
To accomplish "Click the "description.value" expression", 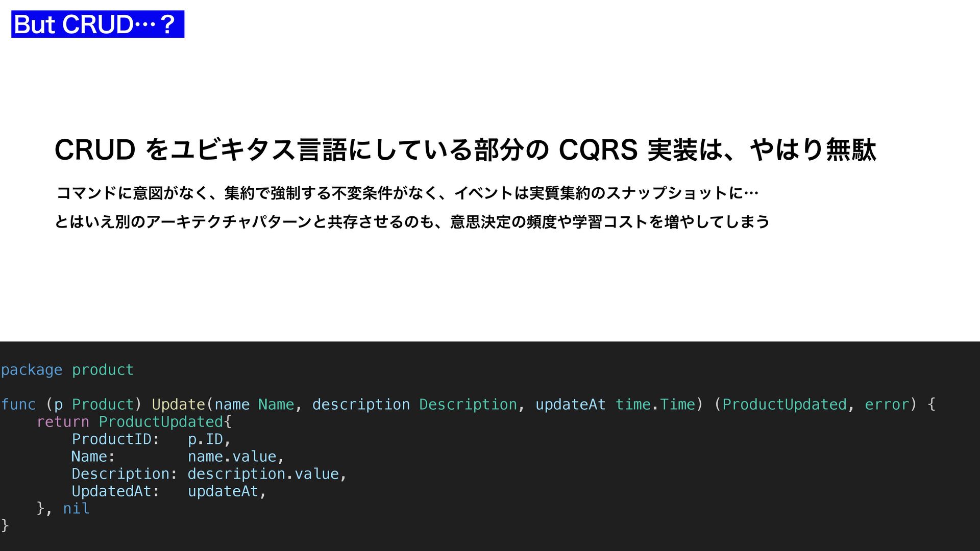I will click(263, 474).
